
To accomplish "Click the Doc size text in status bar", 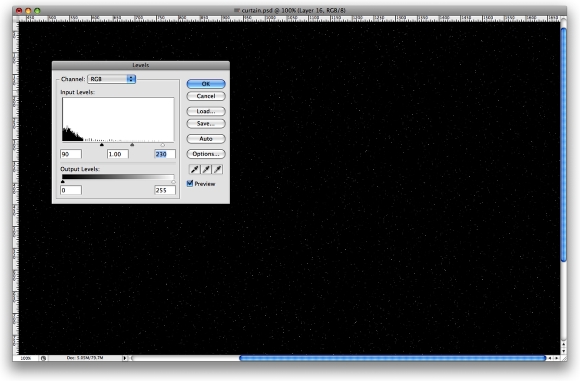I will (85, 358).
